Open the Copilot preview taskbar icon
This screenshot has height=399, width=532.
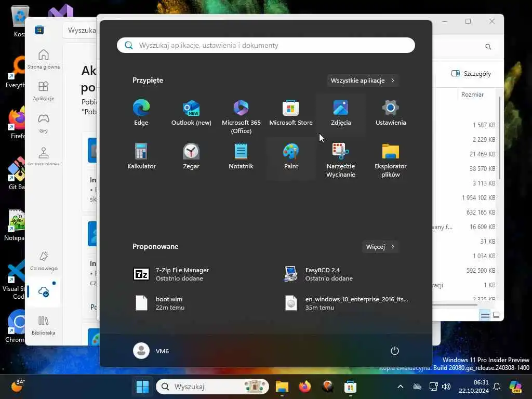pos(515,387)
